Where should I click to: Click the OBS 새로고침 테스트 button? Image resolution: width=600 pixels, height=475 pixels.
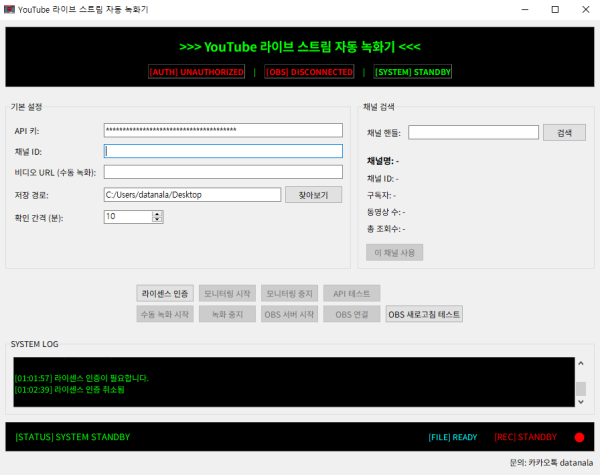point(424,314)
